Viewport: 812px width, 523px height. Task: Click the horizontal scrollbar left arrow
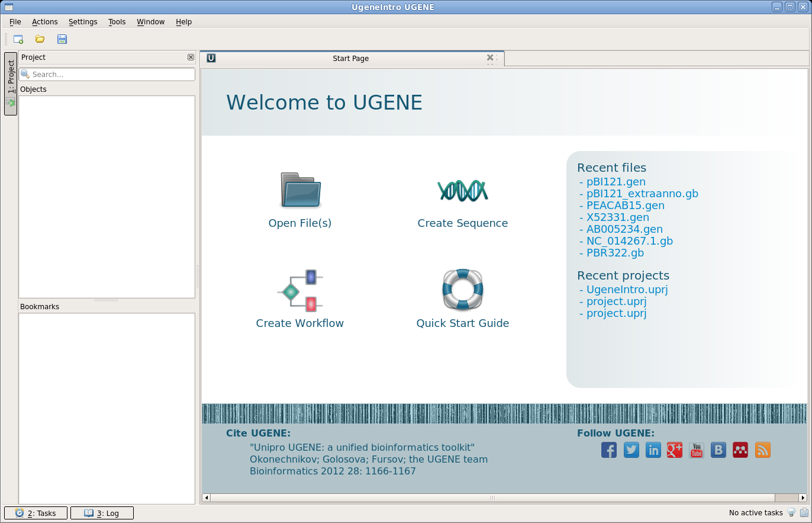coord(206,498)
